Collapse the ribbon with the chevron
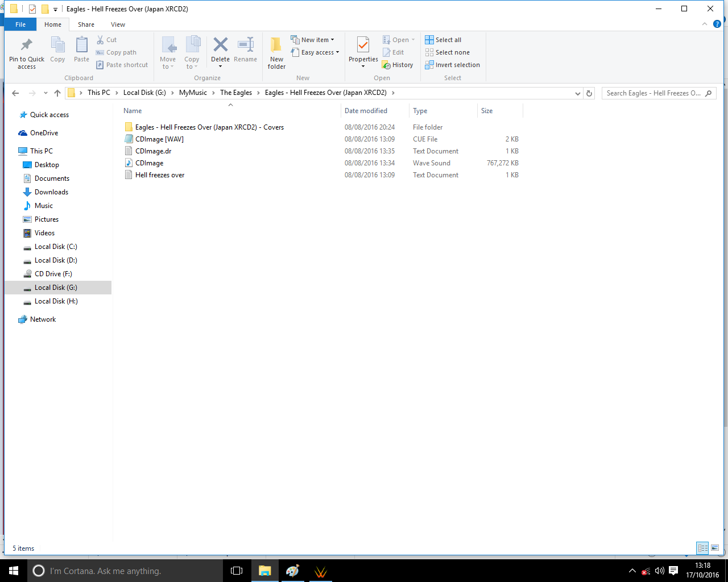Image resolution: width=728 pixels, height=582 pixels. pyautogui.click(x=705, y=24)
